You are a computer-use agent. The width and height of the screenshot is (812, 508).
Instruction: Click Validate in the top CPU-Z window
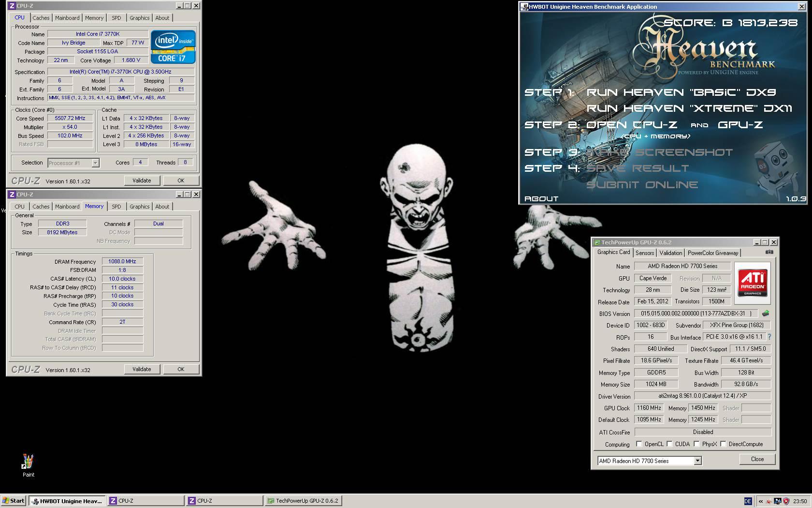point(142,180)
